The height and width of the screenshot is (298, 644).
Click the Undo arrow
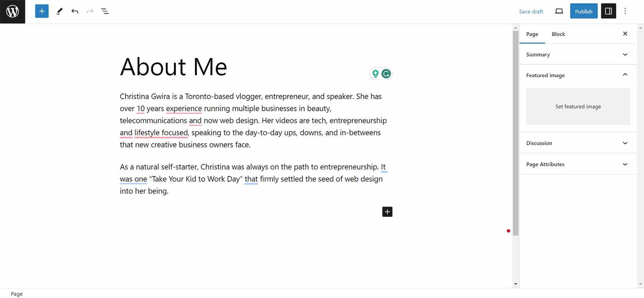75,11
